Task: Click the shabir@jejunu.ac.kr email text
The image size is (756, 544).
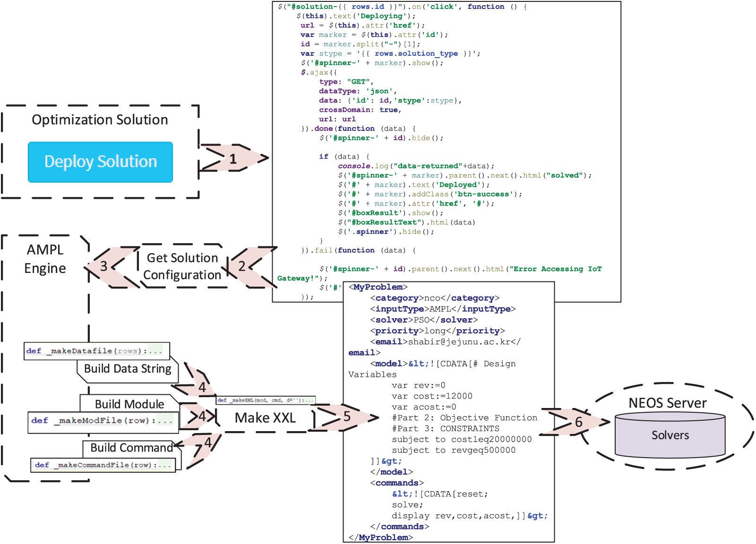Action: click(x=459, y=342)
